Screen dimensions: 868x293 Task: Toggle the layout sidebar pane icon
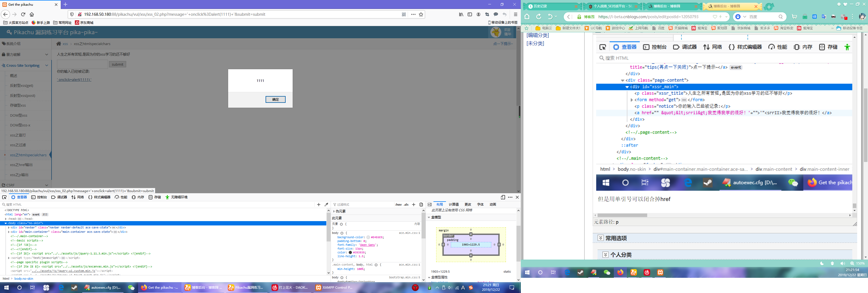pyautogui.click(x=430, y=204)
